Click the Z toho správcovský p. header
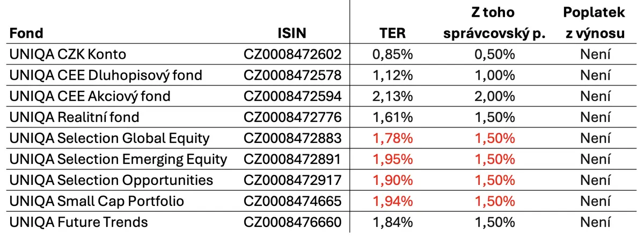The width and height of the screenshot is (644, 236). (494, 23)
